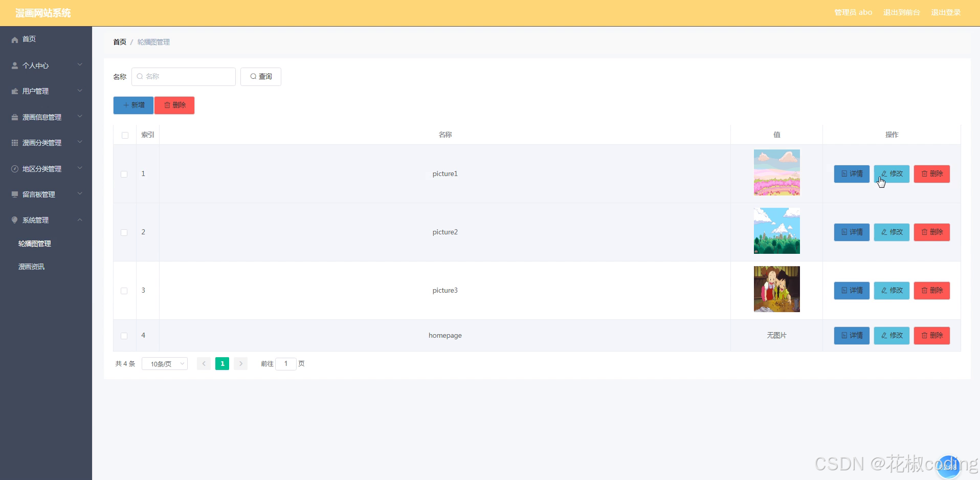Screen dimensions: 980x480
Task: Expand the 地区分类管理 menu chevron
Action: click(x=80, y=168)
